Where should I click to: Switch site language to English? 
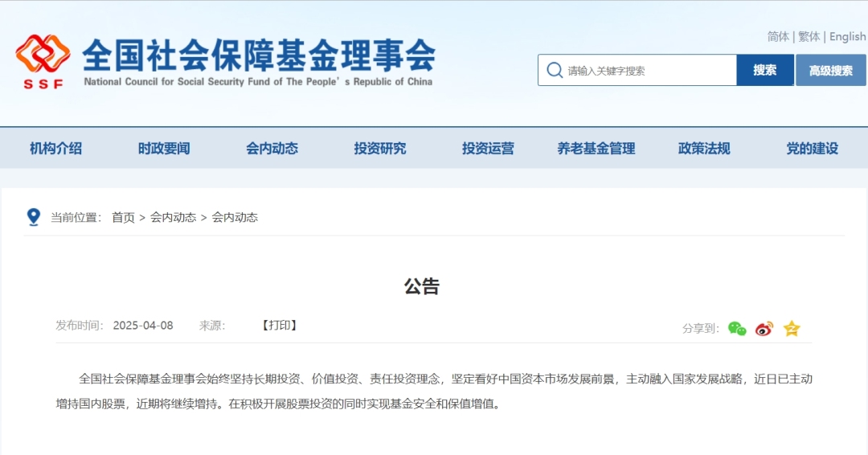[x=847, y=37]
